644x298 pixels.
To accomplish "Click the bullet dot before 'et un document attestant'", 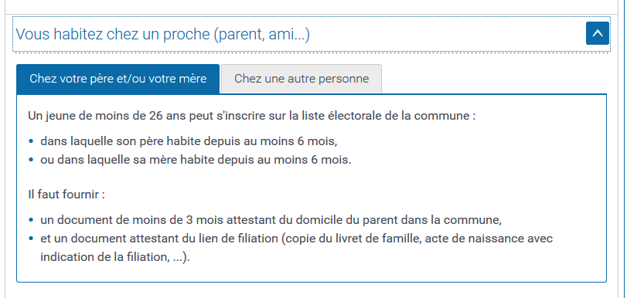I will (31, 239).
